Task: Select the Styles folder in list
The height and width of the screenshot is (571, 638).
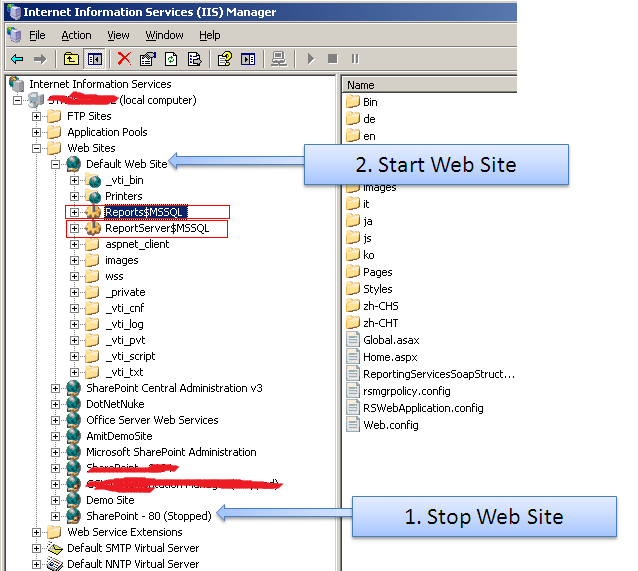Action: (x=378, y=289)
